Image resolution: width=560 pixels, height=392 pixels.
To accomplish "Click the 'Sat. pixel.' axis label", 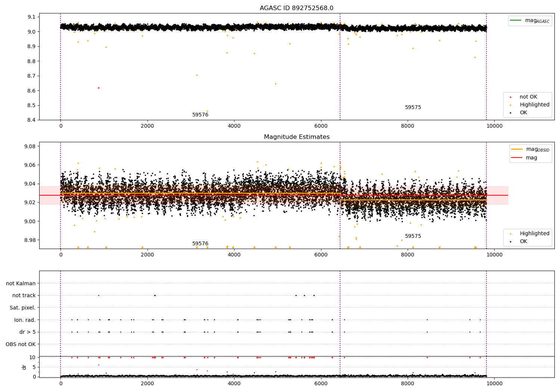I will coord(23,308).
